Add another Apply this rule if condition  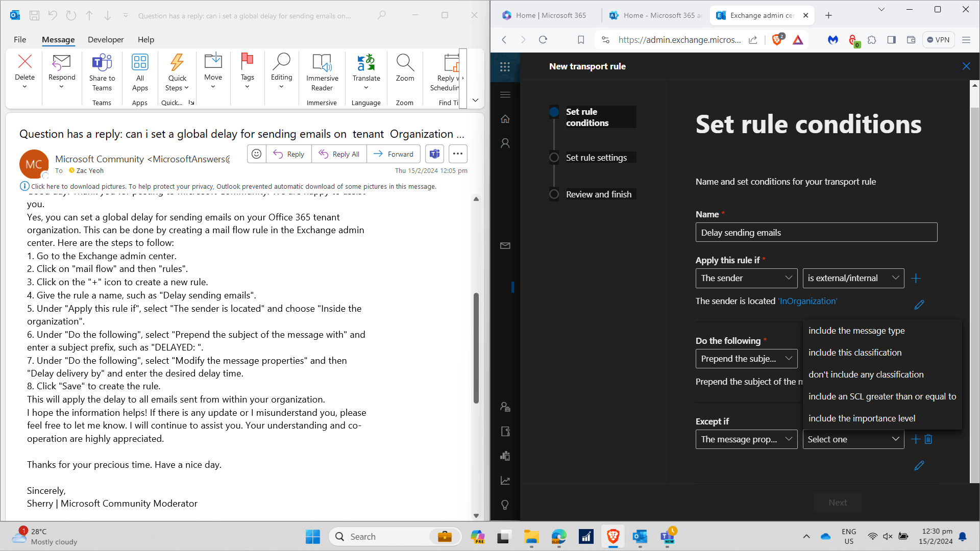(x=916, y=278)
